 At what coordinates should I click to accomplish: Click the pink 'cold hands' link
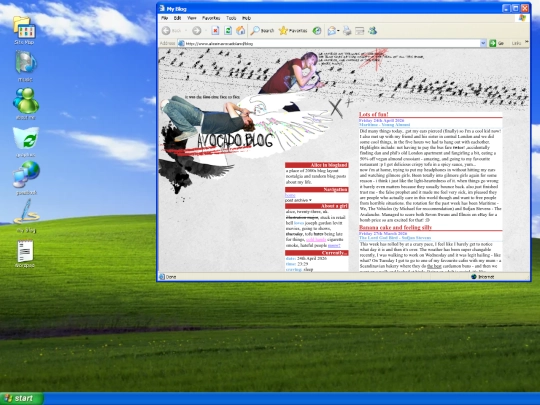click(x=316, y=239)
